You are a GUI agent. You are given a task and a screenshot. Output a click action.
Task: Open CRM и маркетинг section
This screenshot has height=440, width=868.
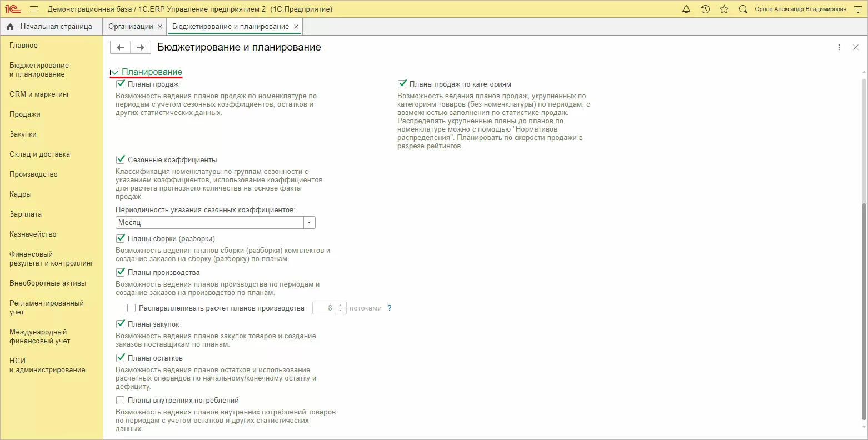(39, 94)
